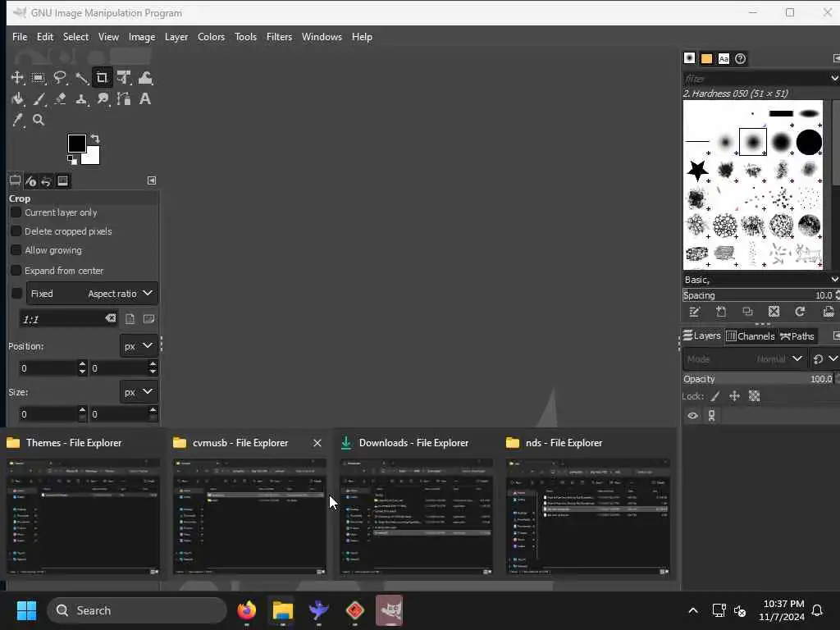Click the Position X value field
840x630 pixels.
(48, 368)
